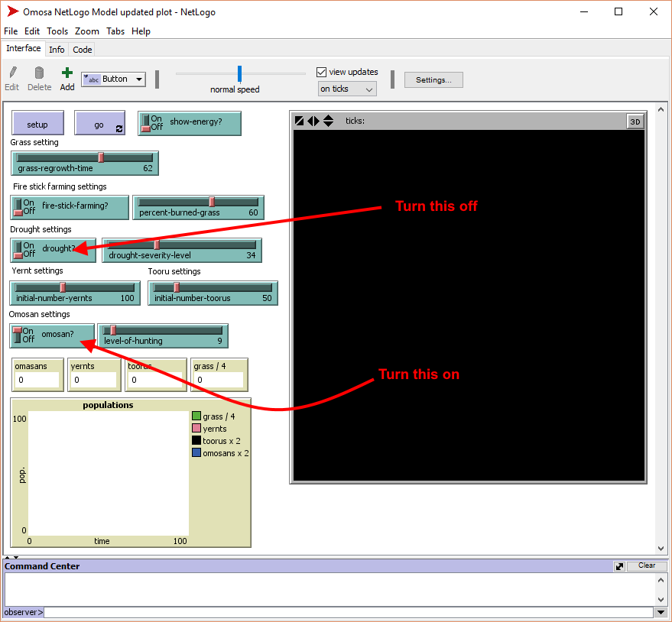This screenshot has width=672, height=622.
Task: Switch to the Info tab
Action: (x=57, y=50)
